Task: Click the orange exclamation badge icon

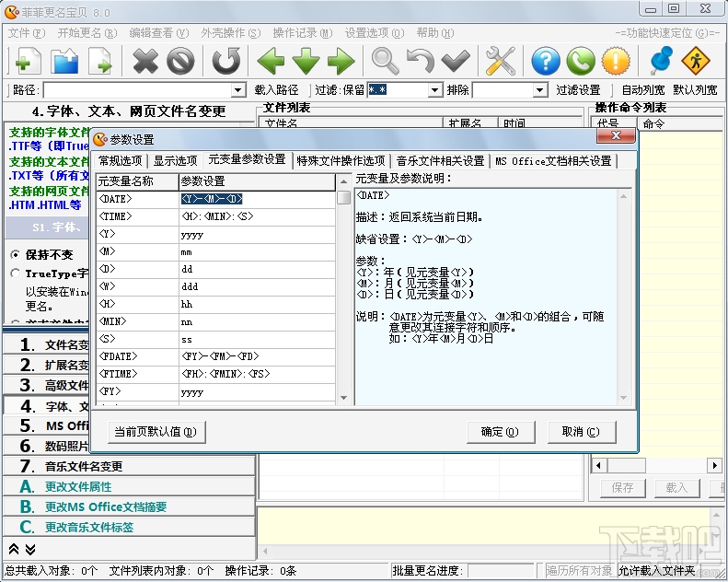Action: tap(616, 61)
